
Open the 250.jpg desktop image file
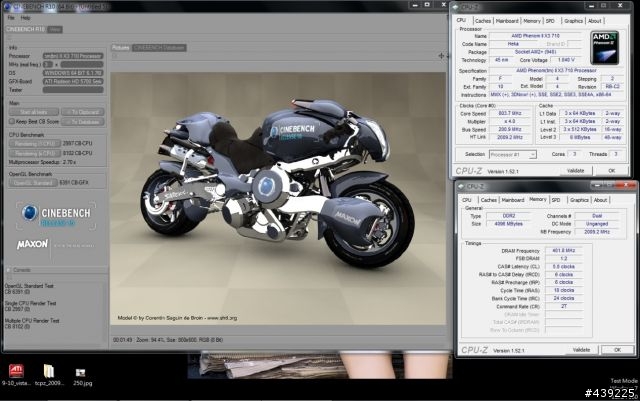point(80,372)
